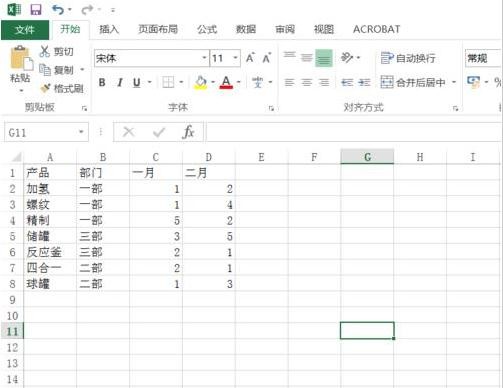
Task: Select row 11 header
Action: click(x=12, y=331)
